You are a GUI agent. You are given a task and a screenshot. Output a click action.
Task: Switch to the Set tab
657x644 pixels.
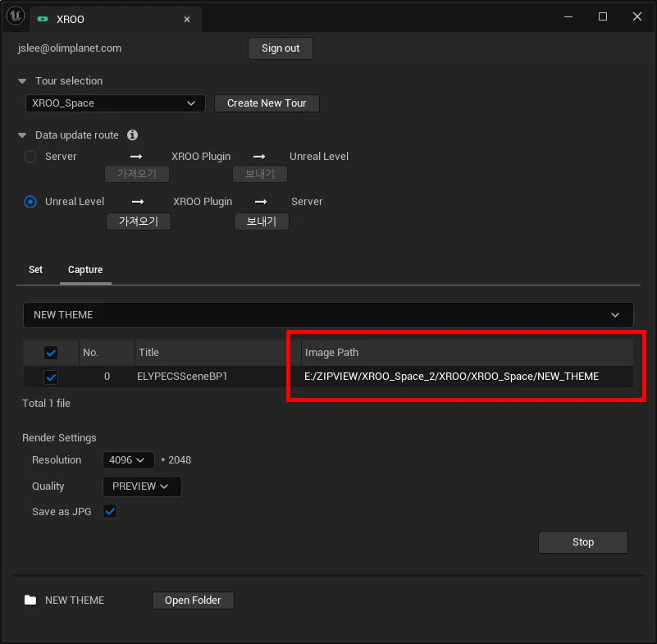pyautogui.click(x=35, y=269)
